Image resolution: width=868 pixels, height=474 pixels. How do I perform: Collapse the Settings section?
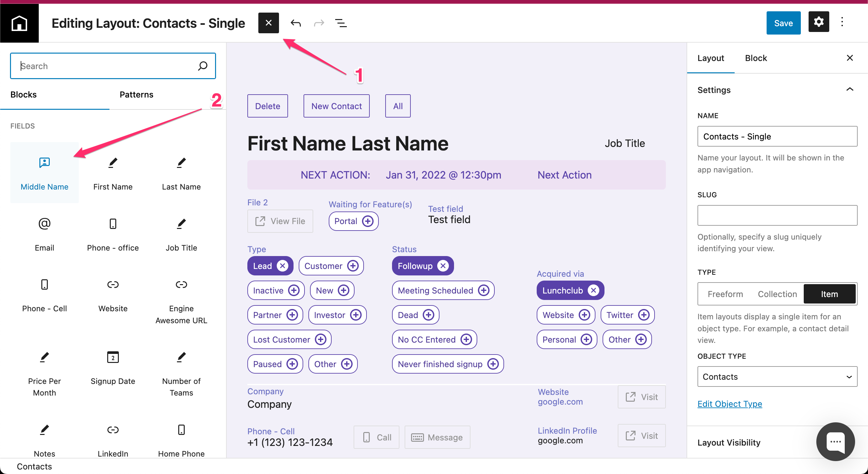851,89
